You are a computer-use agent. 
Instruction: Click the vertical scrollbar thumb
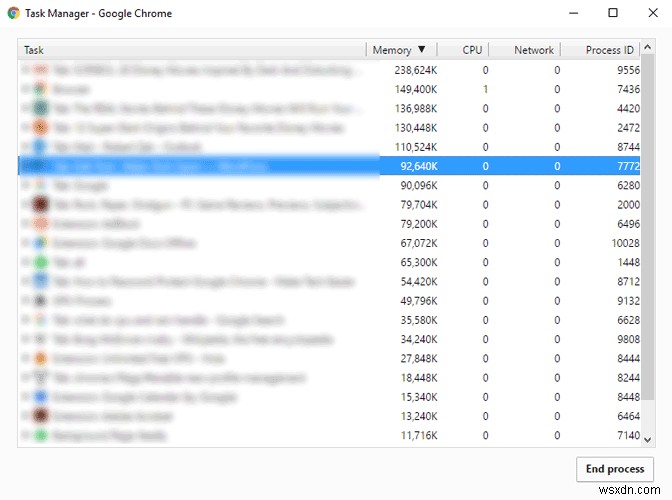648,227
